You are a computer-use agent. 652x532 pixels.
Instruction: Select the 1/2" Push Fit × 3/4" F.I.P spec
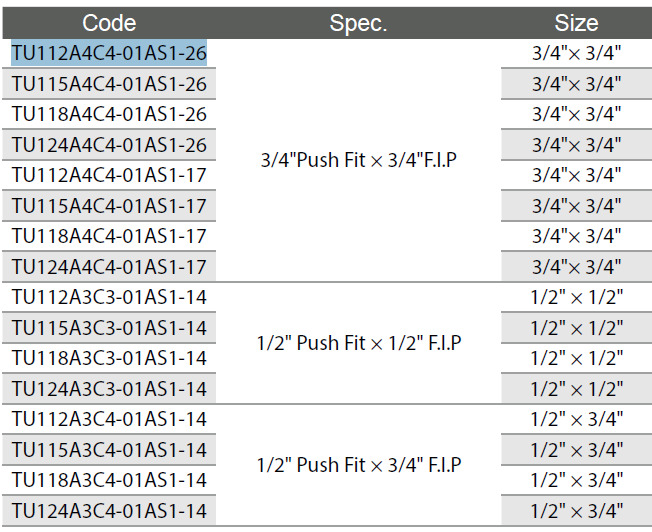pyautogui.click(x=358, y=465)
